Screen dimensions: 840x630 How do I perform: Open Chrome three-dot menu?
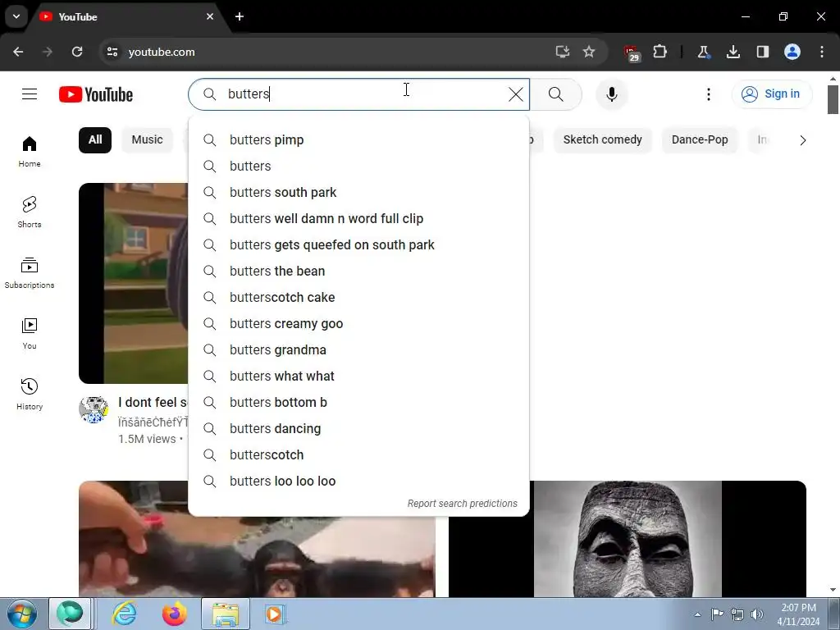tap(822, 52)
